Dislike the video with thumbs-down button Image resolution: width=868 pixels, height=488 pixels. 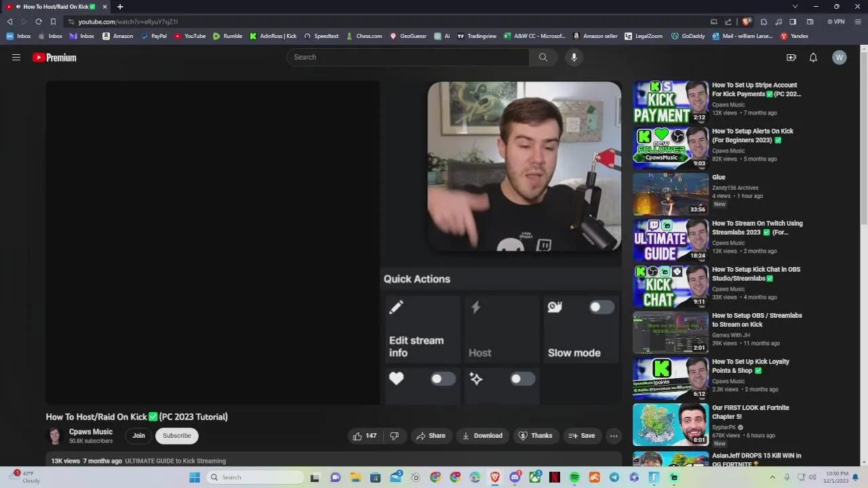pyautogui.click(x=394, y=436)
